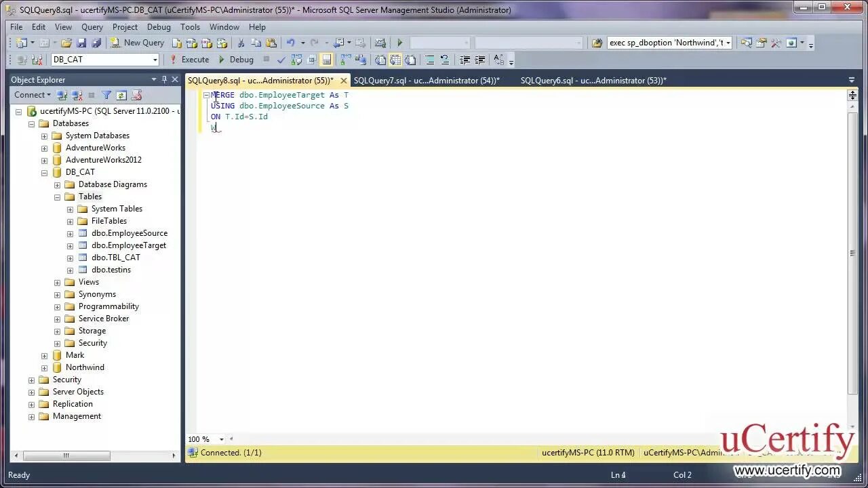Click the Parse checkmark icon
This screenshot has width=868, height=488.
click(281, 60)
